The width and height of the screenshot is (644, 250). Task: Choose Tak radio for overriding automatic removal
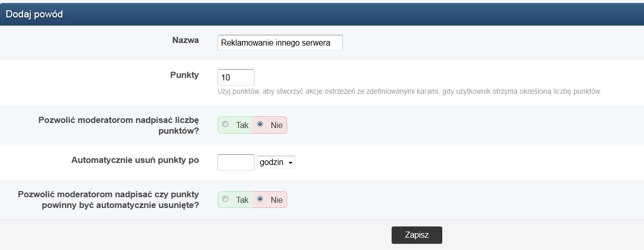225,199
